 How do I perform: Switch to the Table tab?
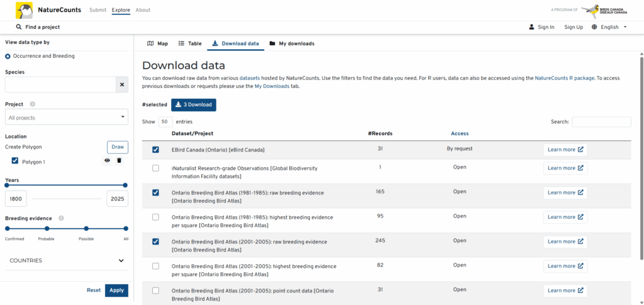pos(190,43)
